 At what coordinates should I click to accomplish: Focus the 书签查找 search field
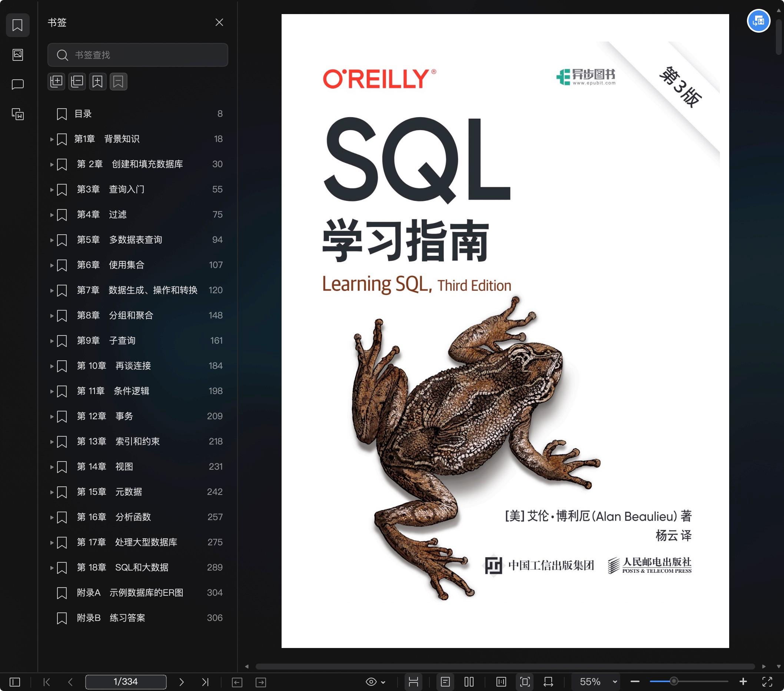point(138,55)
